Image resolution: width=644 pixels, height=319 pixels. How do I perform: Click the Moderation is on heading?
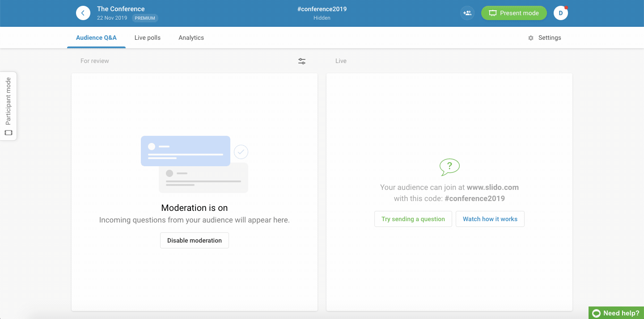[x=195, y=208]
